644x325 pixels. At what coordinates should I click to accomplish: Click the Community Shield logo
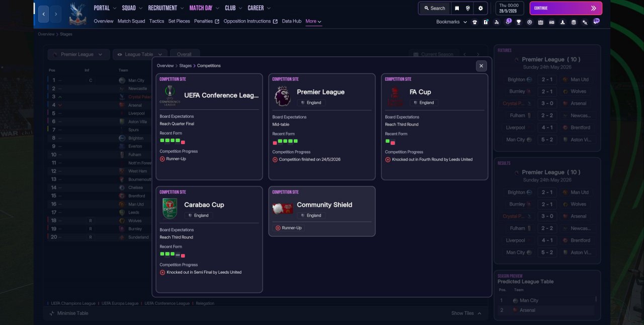(x=282, y=209)
